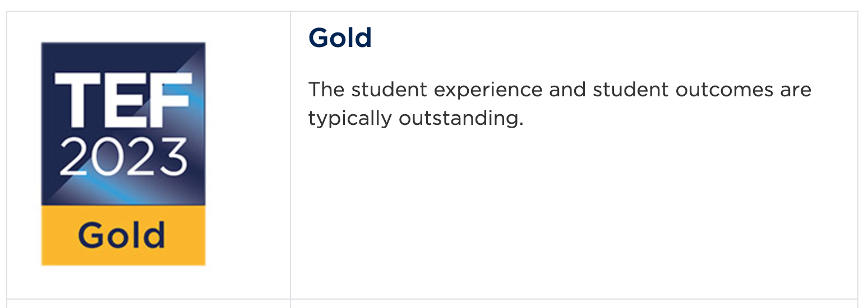This screenshot has width=868, height=308.
Task: Click the white space beneath the badge image
Action: click(123, 282)
